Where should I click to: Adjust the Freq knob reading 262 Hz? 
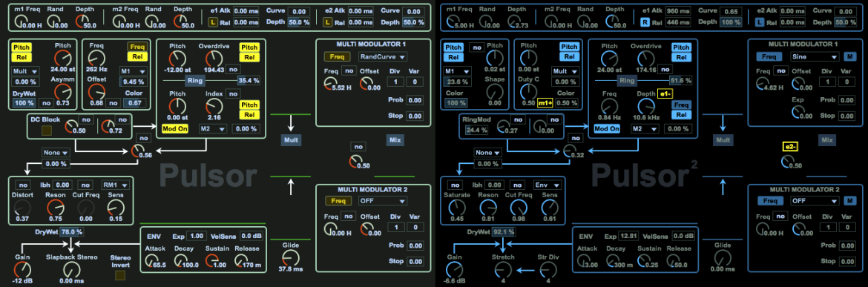[x=96, y=58]
